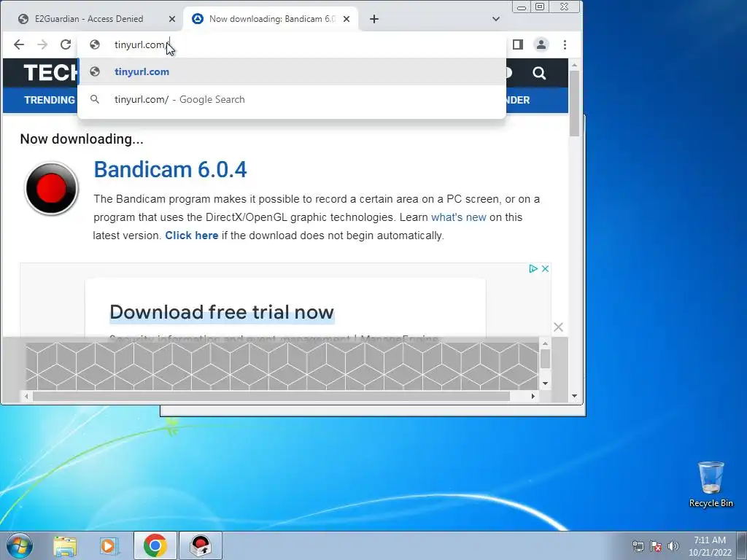Click the browser forward arrow
This screenshot has width=747, height=560.
(42, 44)
